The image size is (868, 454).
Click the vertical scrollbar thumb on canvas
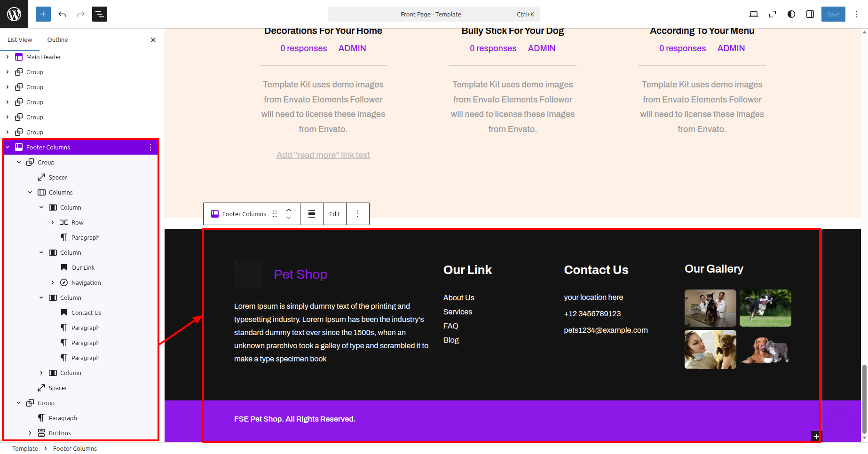coord(864,399)
